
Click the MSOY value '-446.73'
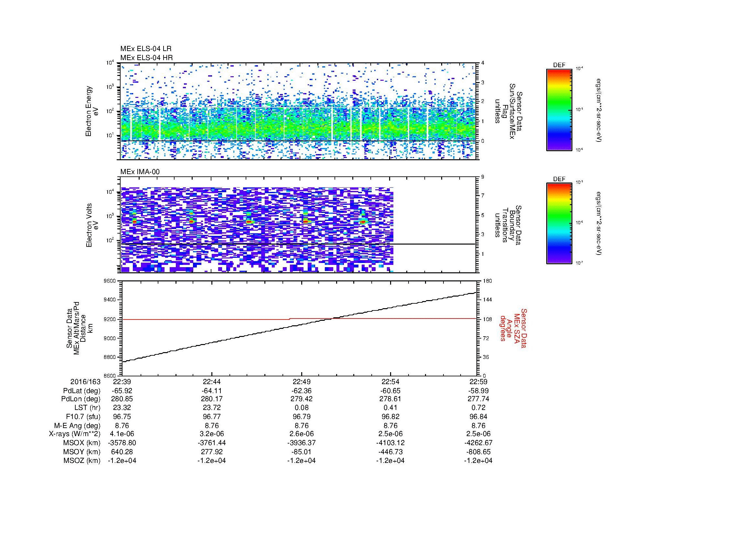coord(390,452)
